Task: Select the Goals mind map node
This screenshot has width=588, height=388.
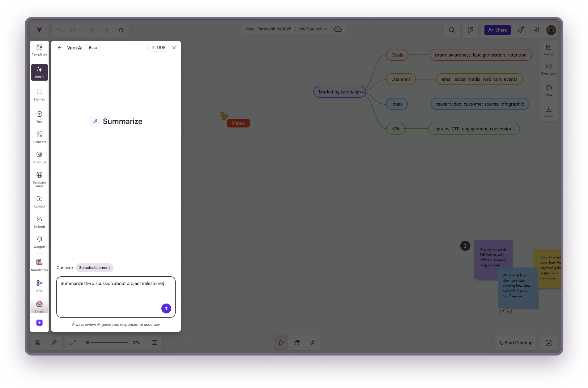Action: [x=397, y=55]
